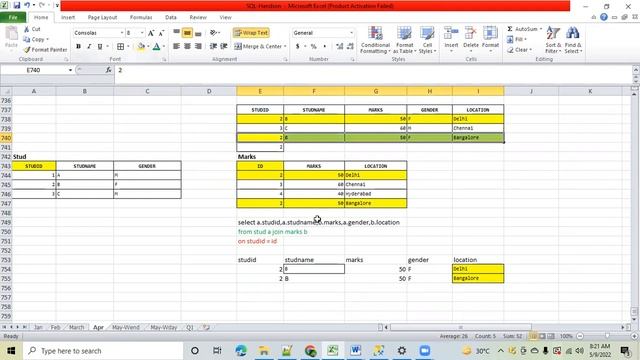Open the font size dropdown
Viewport: 640px width, 360px height.
pyautogui.click(x=142, y=33)
